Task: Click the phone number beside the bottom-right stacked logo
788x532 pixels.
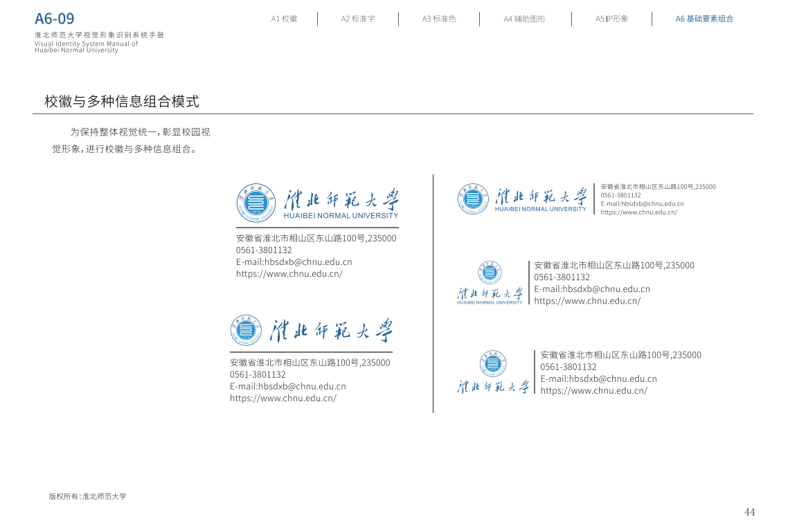Action: point(568,367)
